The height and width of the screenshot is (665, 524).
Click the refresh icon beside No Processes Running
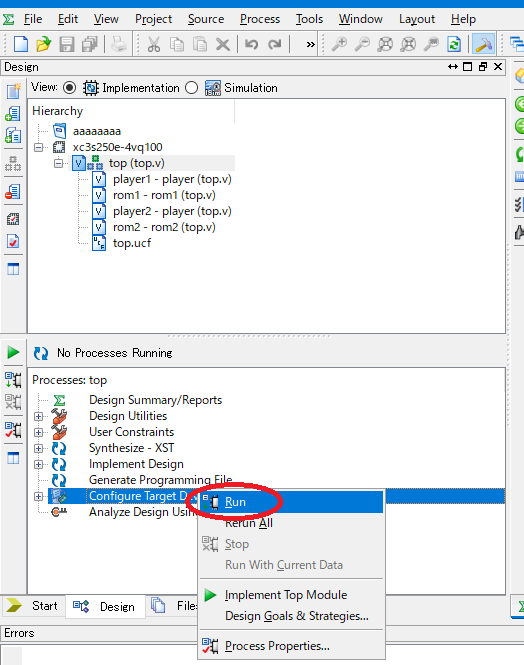pos(41,353)
